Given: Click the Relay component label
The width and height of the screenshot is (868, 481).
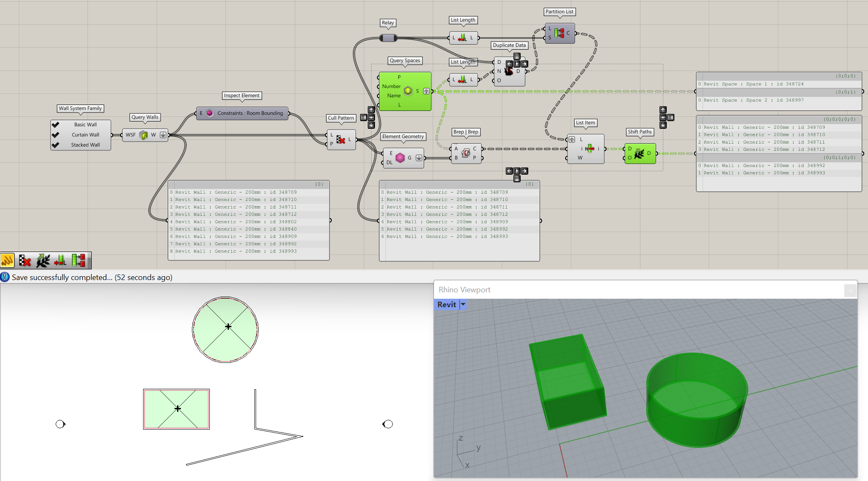Looking at the screenshot, I should coord(387,23).
